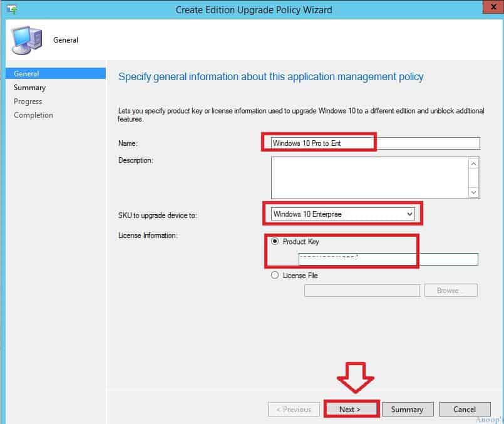Close the Create Edition Upgrade Policy Wizard

(x=493, y=7)
